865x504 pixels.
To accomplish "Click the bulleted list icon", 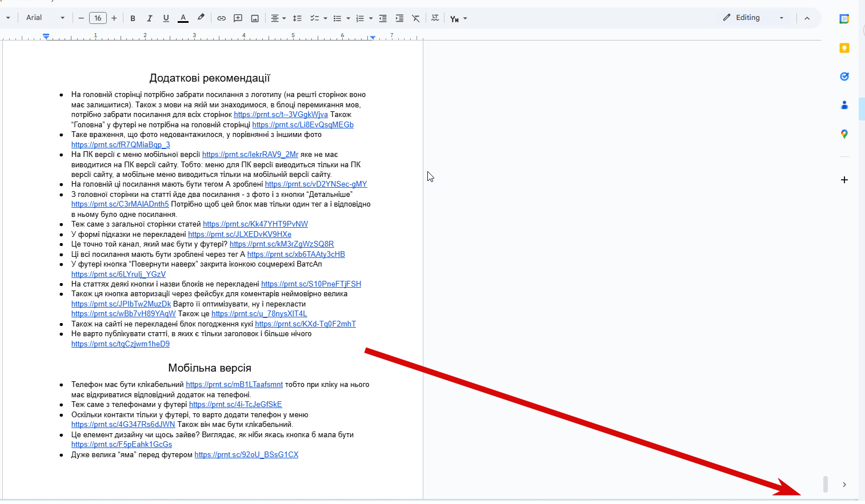I will pos(337,18).
